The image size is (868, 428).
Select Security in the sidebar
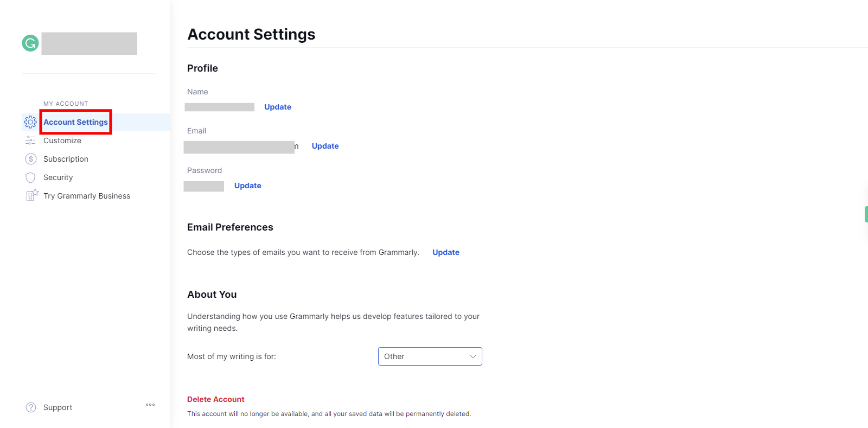pyautogui.click(x=58, y=177)
